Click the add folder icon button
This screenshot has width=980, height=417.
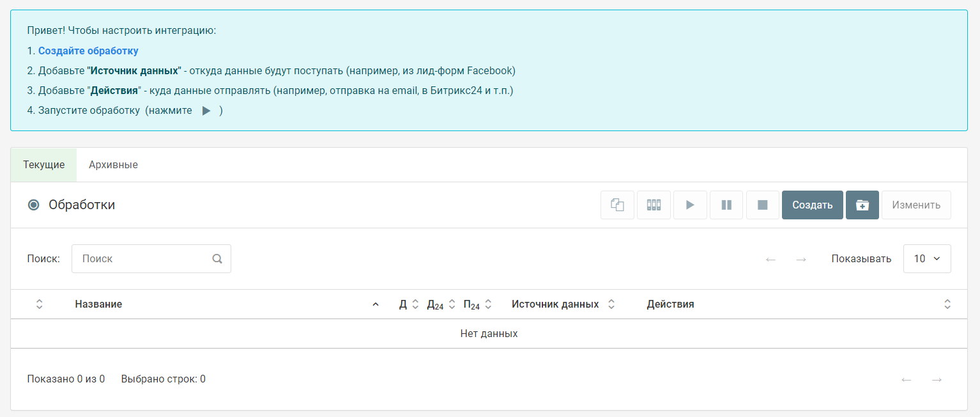pyautogui.click(x=862, y=205)
